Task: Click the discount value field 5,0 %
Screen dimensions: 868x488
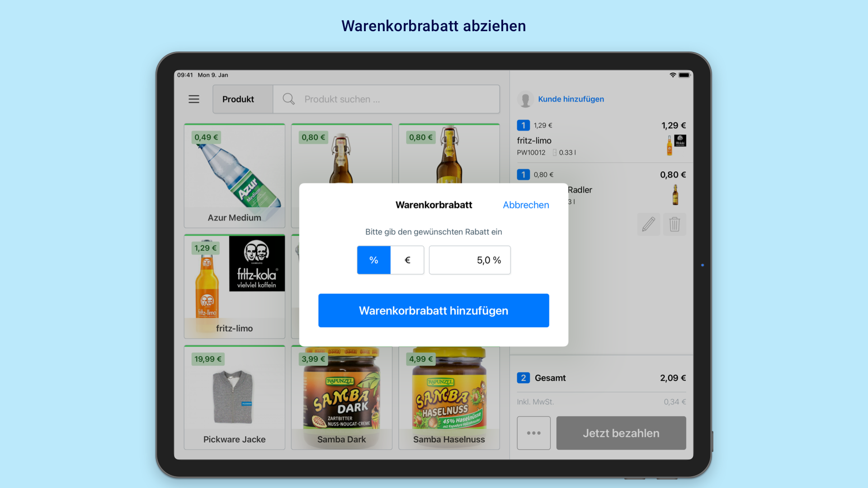Action: 470,260
